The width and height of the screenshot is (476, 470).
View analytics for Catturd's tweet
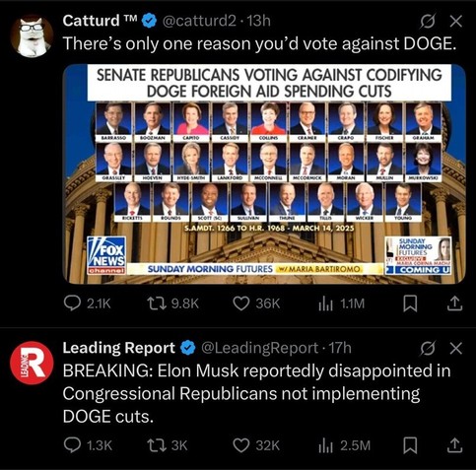(x=325, y=303)
